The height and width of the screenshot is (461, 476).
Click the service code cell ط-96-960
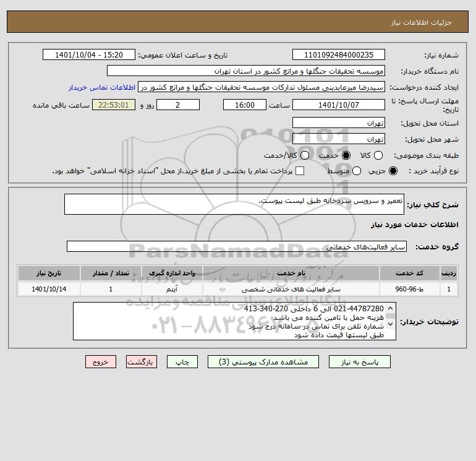409,289
